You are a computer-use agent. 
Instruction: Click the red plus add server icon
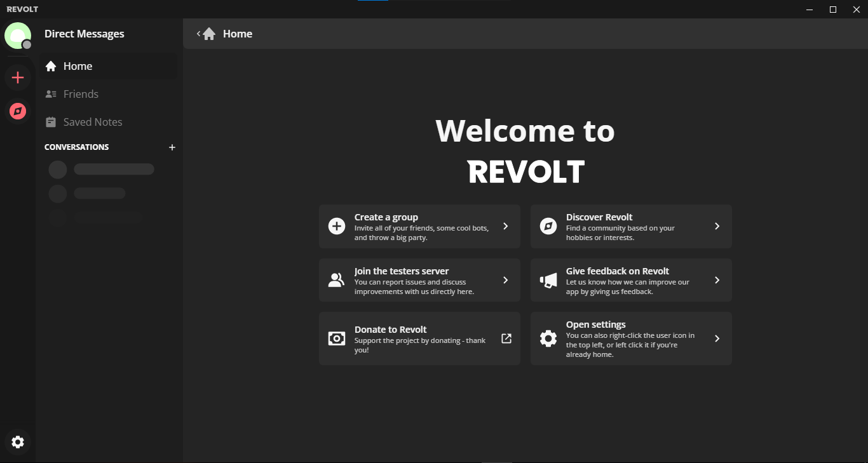tap(18, 77)
